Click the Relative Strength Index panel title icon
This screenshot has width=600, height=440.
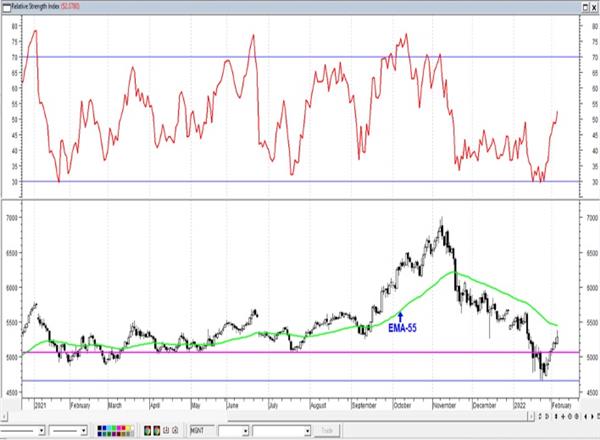[x=6, y=7]
